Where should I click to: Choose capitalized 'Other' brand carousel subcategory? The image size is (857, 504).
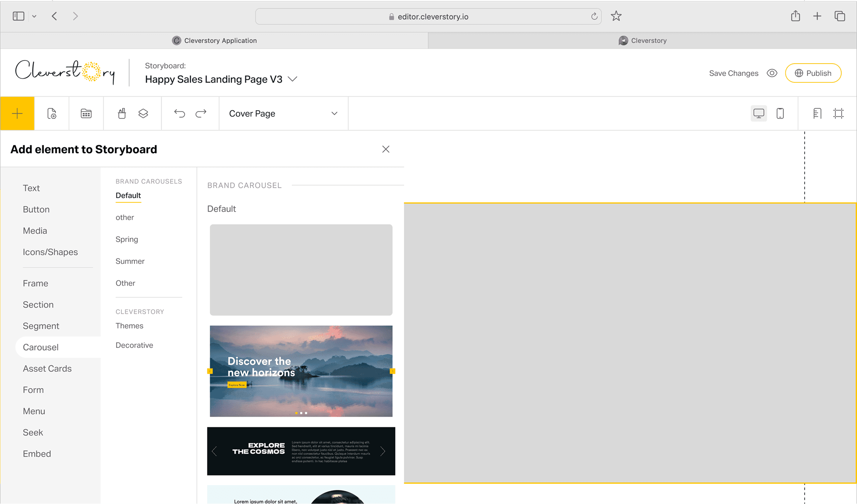pos(126,283)
